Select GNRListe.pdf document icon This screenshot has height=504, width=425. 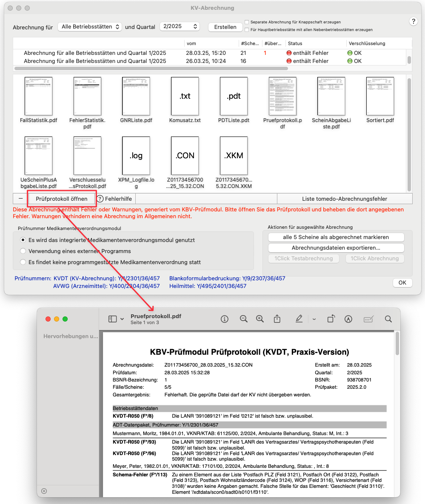click(x=136, y=96)
